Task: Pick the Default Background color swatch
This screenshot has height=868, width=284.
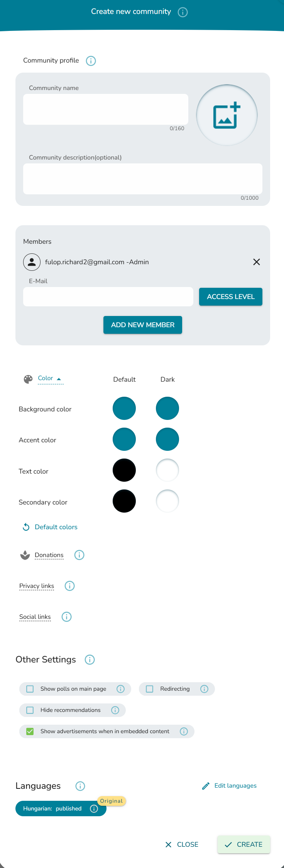Action: 124,408
